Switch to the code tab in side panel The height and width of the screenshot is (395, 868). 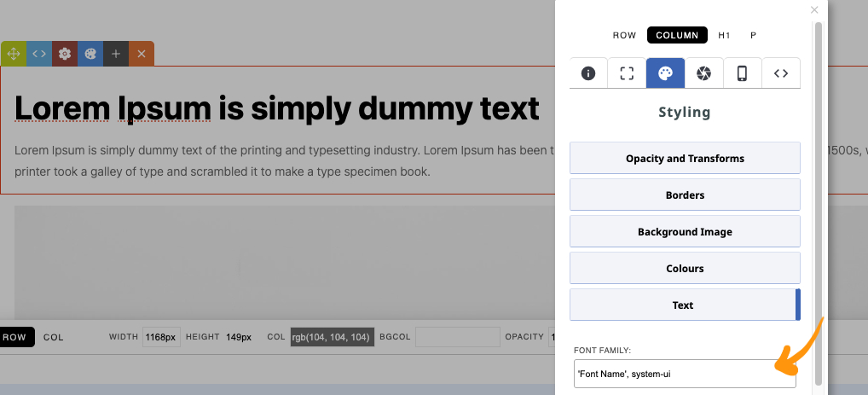click(x=781, y=73)
